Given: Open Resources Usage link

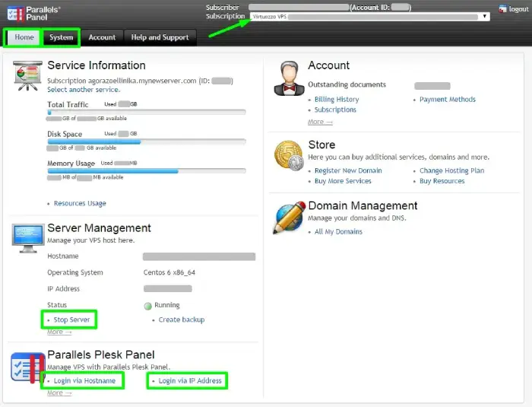Looking at the screenshot, I should [x=80, y=203].
